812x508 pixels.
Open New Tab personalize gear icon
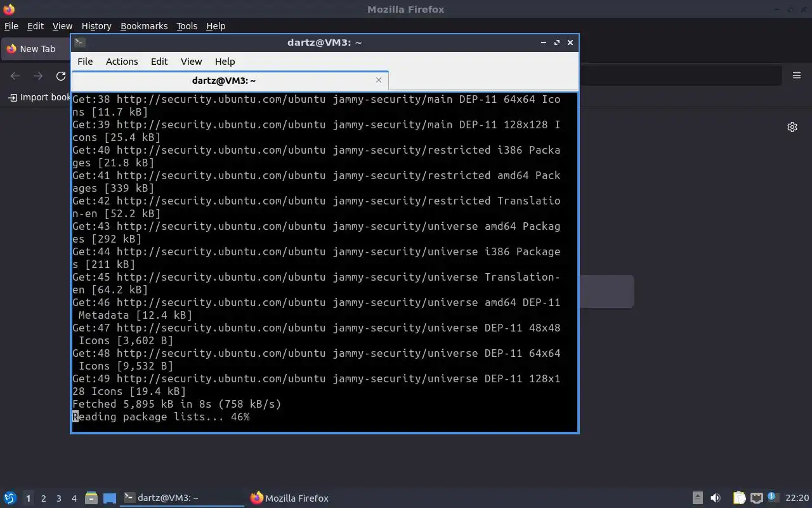coord(792,127)
